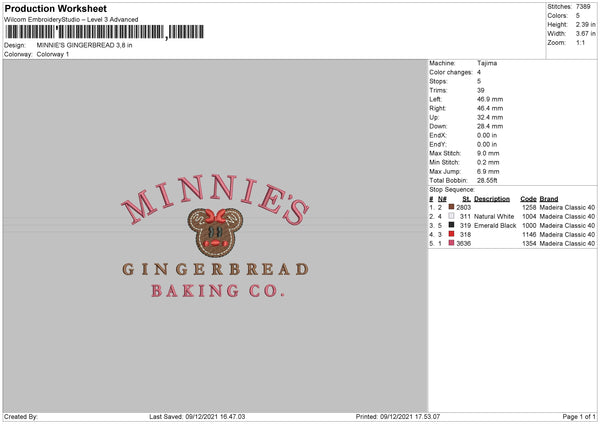This screenshot has height=424, width=600.
Task: Click the 'Page 1 of 1' footer
Action: 579,416
